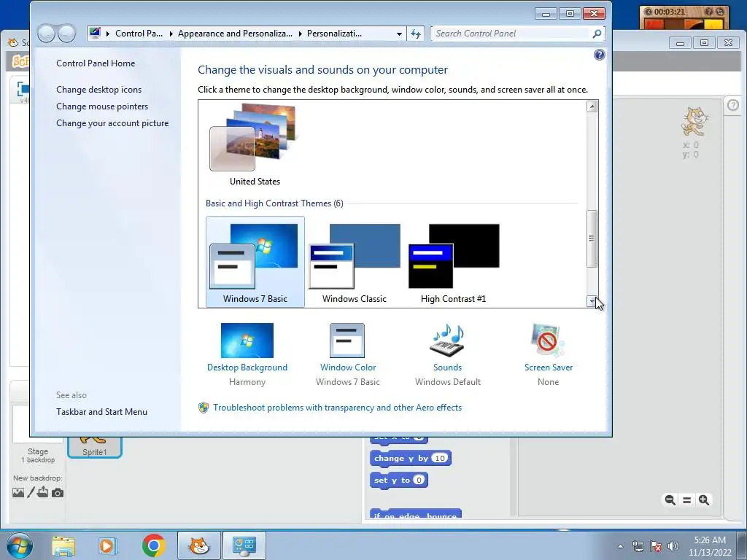
Task: Upload backdrop from file icon in Scratch
Action: click(42, 492)
